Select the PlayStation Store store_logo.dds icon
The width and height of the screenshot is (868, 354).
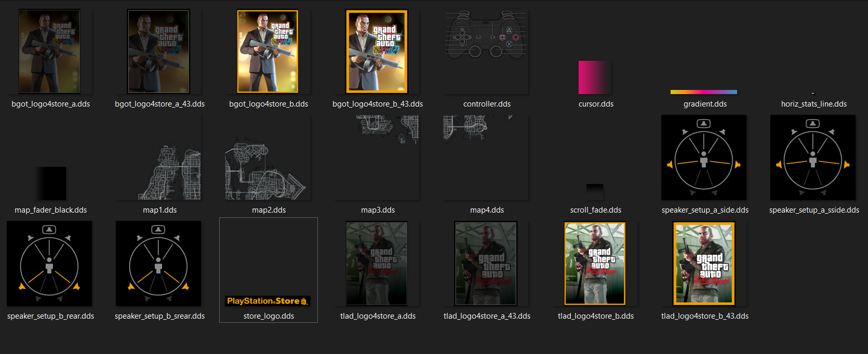(x=268, y=301)
